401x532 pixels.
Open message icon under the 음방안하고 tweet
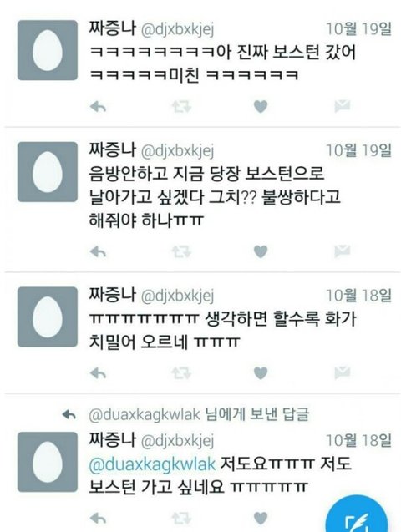(x=342, y=251)
